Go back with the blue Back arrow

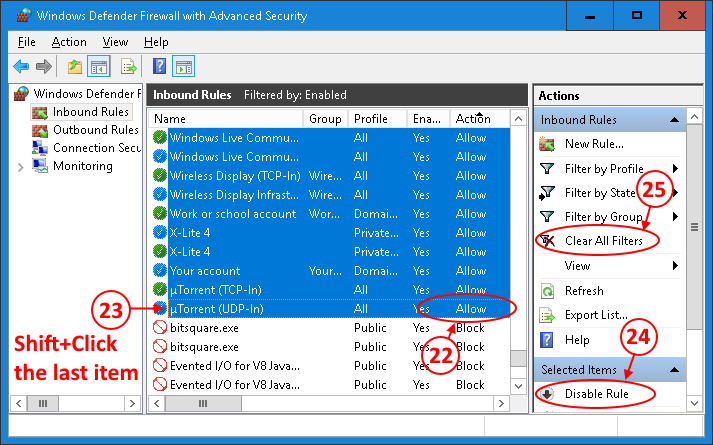(x=21, y=67)
